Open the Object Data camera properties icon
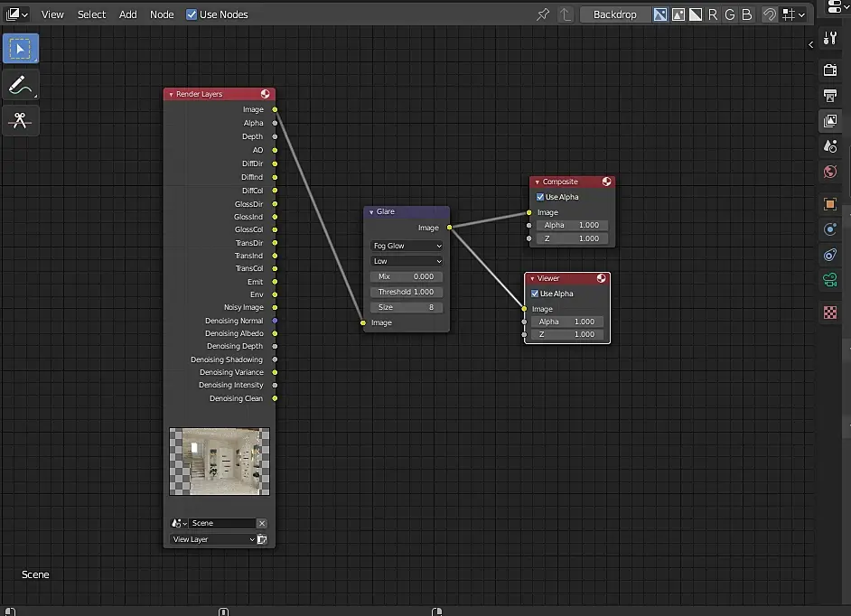 830,281
